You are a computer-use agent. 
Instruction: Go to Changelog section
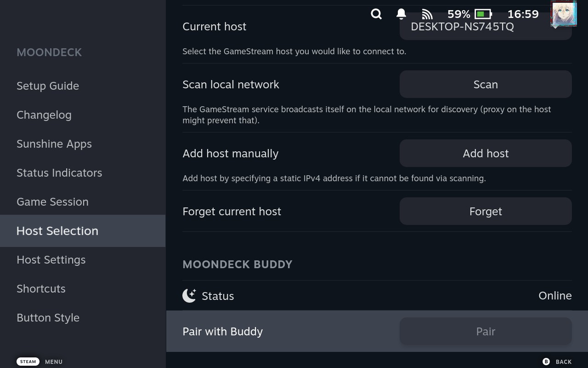click(44, 115)
